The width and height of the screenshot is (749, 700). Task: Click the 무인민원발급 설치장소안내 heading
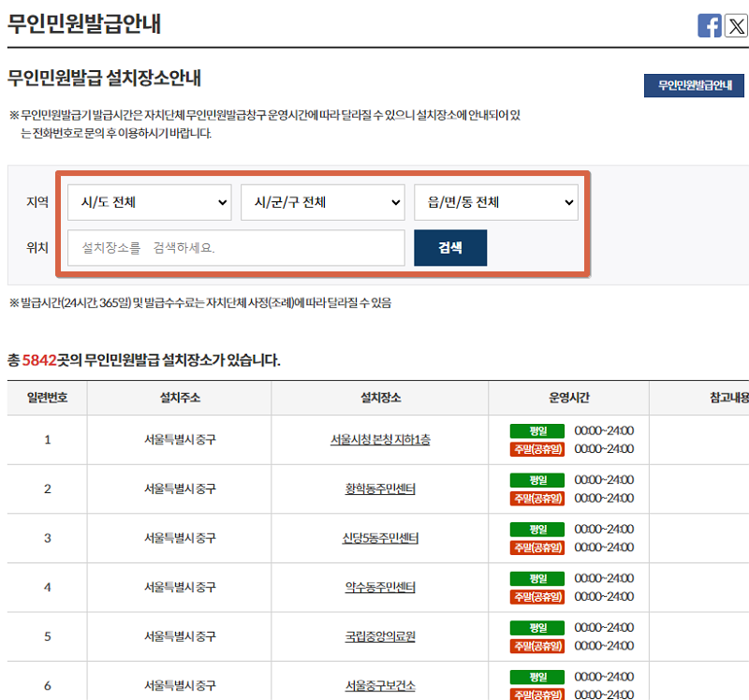tap(105, 78)
